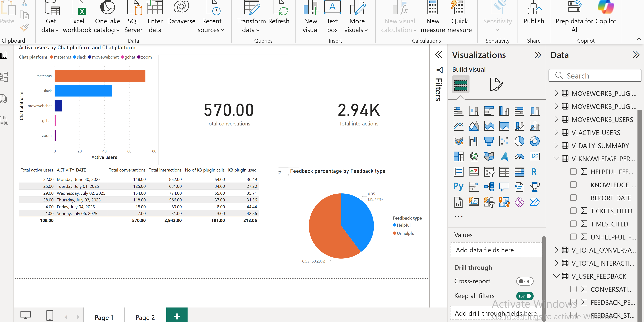Viewport: 644px width, 322px height.
Task: Collapse the V_USER_FEEDBACK table
Action: (x=556, y=276)
